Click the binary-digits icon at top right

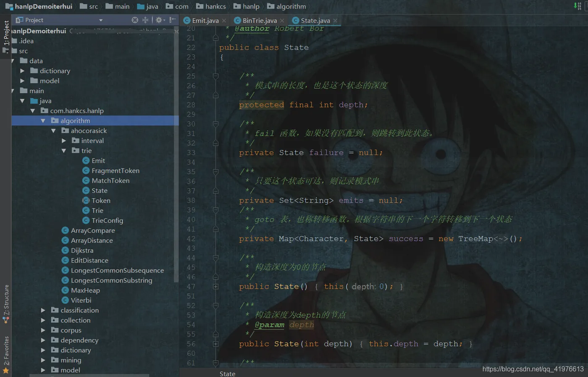[x=578, y=6]
